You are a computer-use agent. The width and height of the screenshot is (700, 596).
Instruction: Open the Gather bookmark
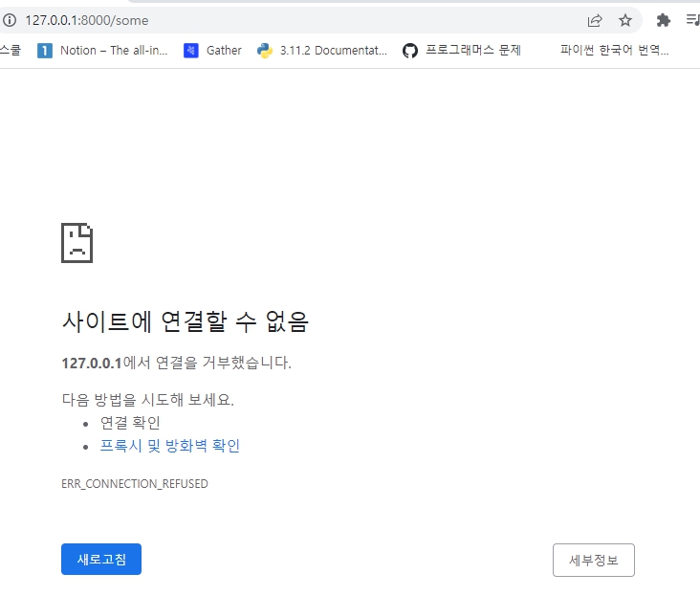tap(212, 51)
